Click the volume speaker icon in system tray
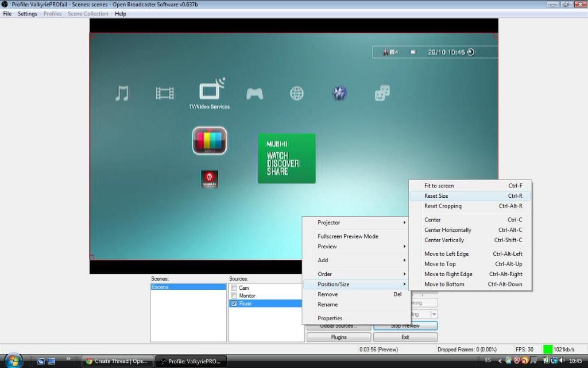The height and width of the screenshot is (368, 588). pos(562,361)
